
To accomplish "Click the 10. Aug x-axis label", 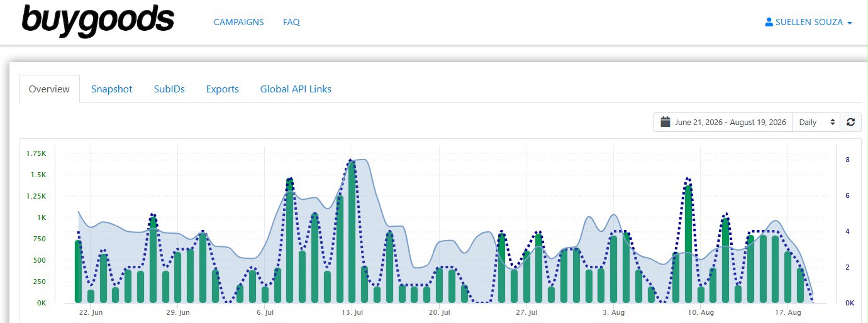I will (700, 312).
